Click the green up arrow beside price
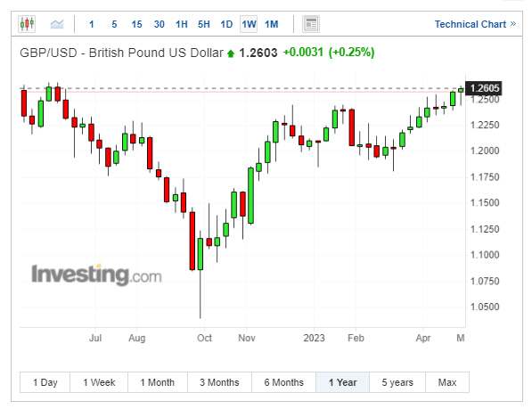532x409 pixels. [x=231, y=53]
